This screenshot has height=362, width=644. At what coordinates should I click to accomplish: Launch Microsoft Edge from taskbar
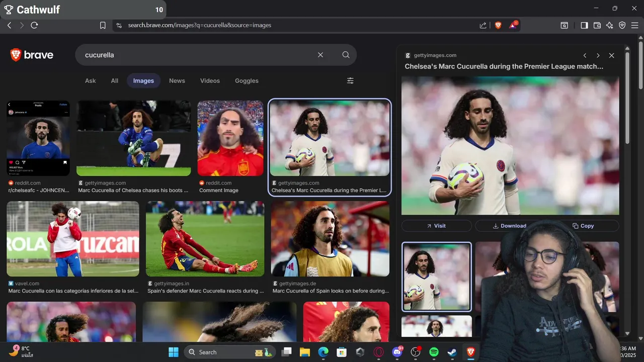(x=324, y=352)
